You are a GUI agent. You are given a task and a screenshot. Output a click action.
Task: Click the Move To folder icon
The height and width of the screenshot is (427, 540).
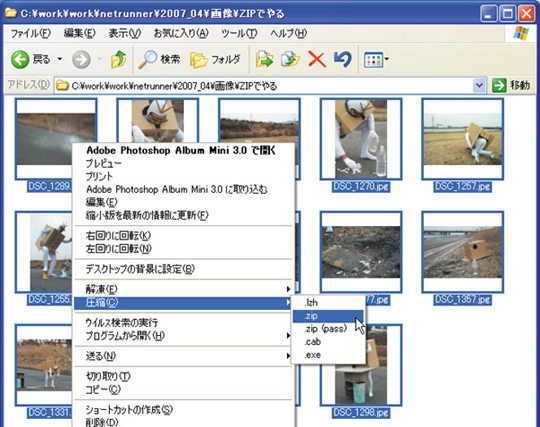click(264, 59)
